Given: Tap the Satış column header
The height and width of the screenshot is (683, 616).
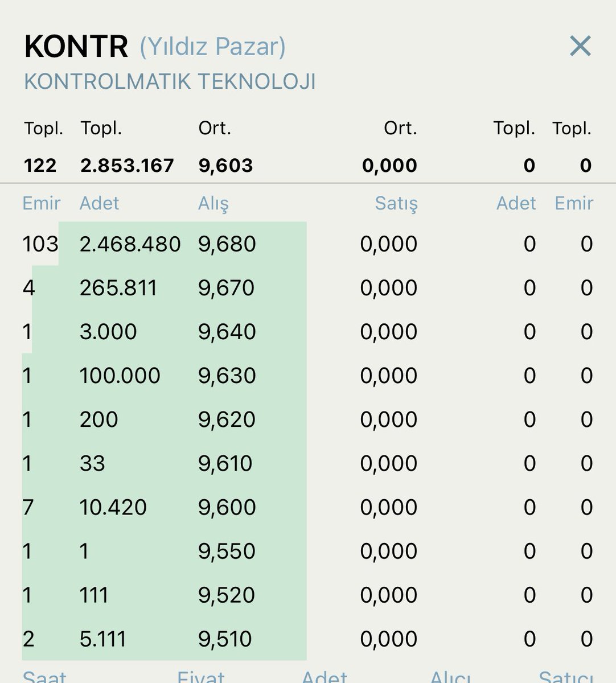Looking at the screenshot, I should coord(396,204).
